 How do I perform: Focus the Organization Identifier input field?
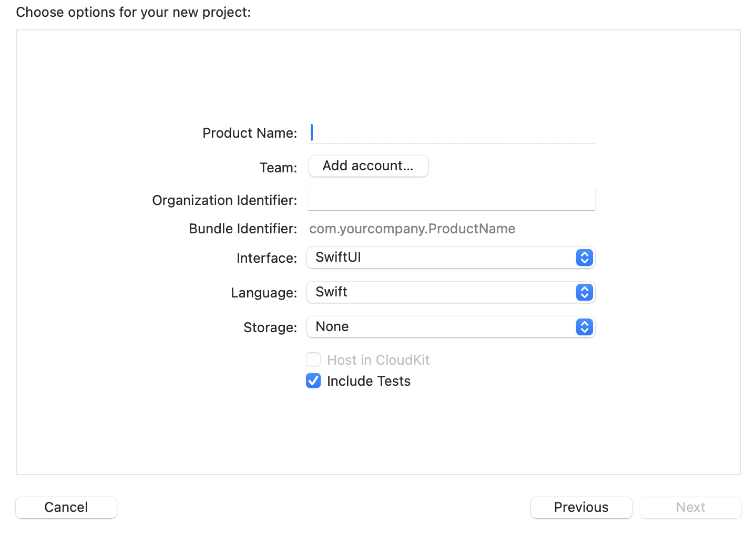[451, 200]
